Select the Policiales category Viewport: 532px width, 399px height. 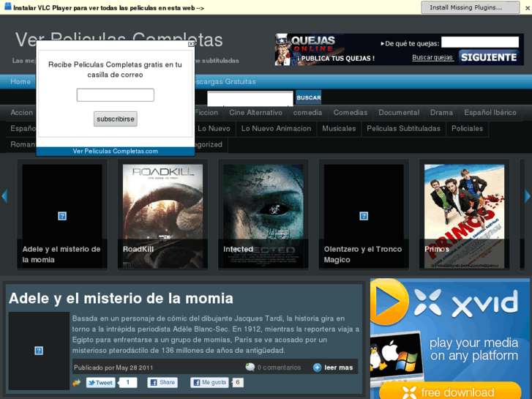coord(467,128)
